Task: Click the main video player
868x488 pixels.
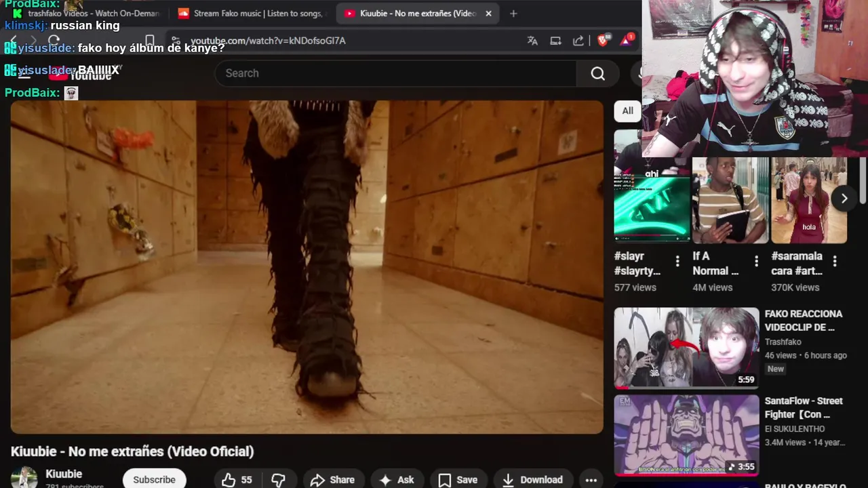Action: (307, 267)
